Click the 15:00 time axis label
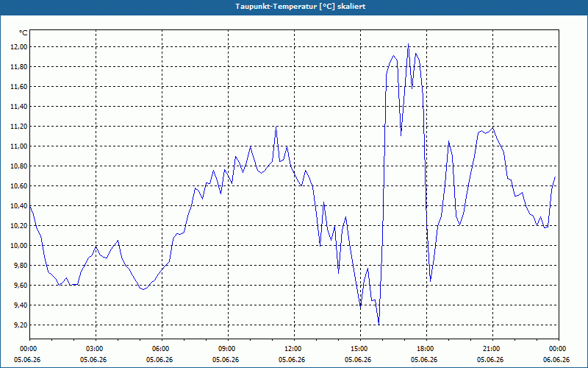The height and width of the screenshot is (368, 588). pos(360,349)
